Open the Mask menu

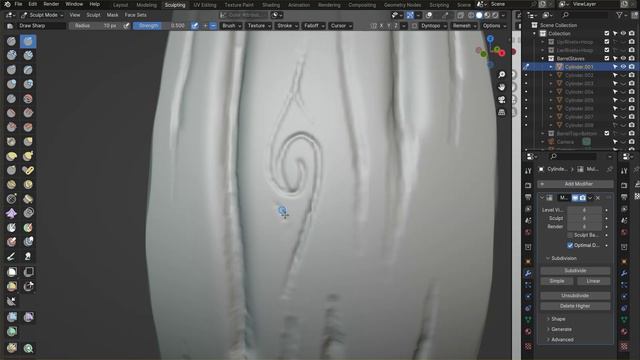pyautogui.click(x=112, y=15)
